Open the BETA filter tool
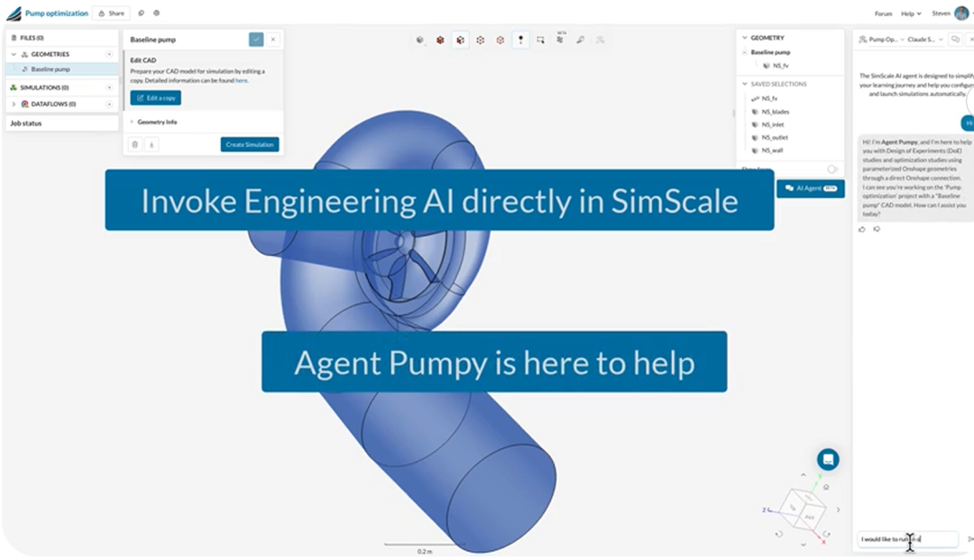Image resolution: width=974 pixels, height=560 pixels. (x=560, y=39)
